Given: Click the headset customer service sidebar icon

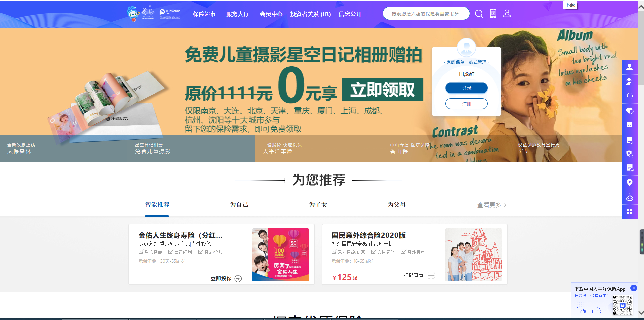Looking at the screenshot, I should (x=629, y=96).
